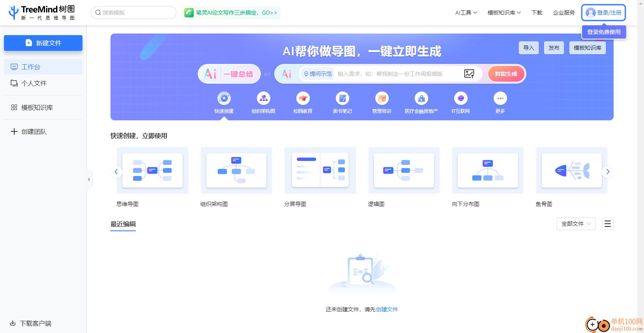Choose the 鱼骨图 template thumbnail
Viewport: 644px width, 333px height.
tap(572, 170)
